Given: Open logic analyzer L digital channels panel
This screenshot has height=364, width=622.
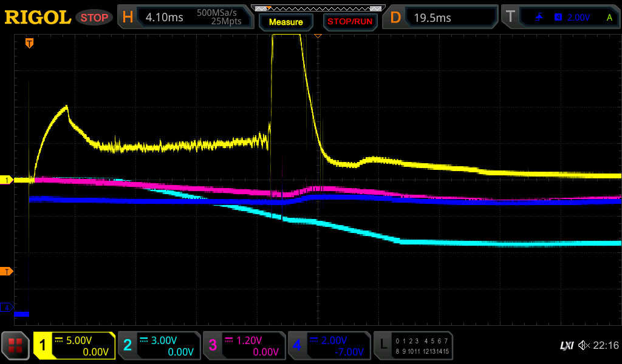Looking at the screenshot, I should pos(414,346).
